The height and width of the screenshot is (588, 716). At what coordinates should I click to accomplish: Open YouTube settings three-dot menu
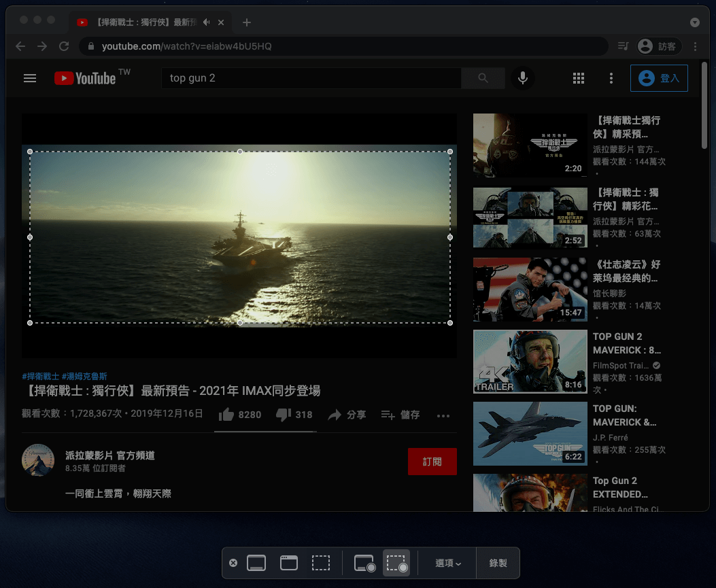click(x=611, y=78)
